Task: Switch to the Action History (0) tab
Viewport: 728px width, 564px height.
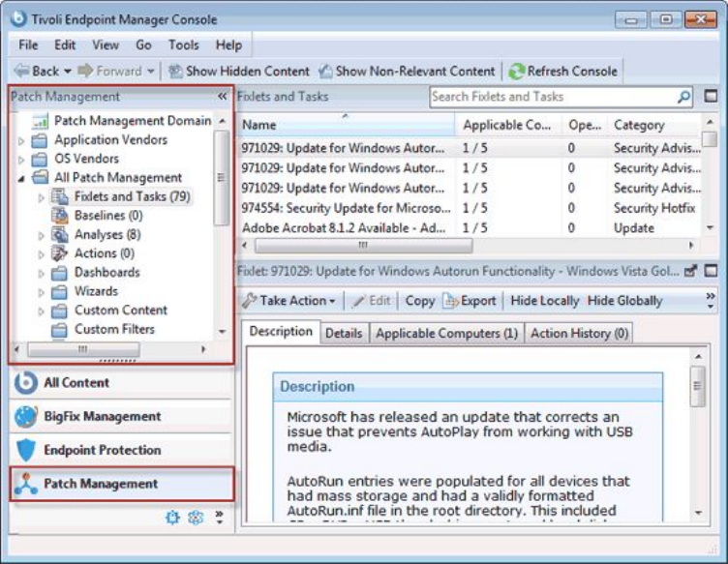Action: 580,333
